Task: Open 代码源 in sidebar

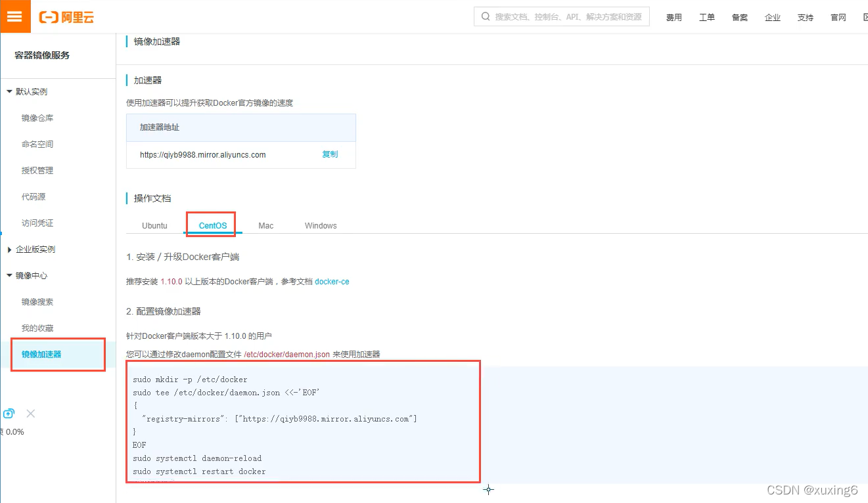Action: tap(34, 197)
